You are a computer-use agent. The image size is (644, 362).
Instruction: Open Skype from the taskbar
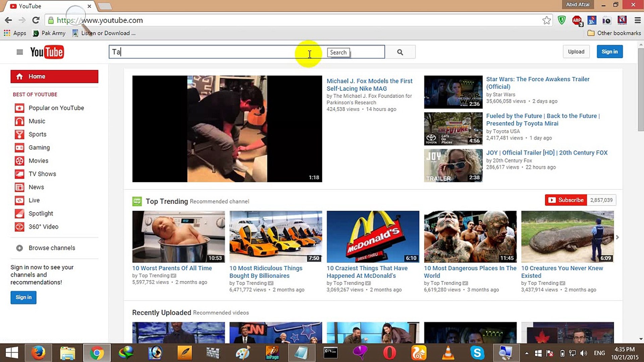coord(477,353)
